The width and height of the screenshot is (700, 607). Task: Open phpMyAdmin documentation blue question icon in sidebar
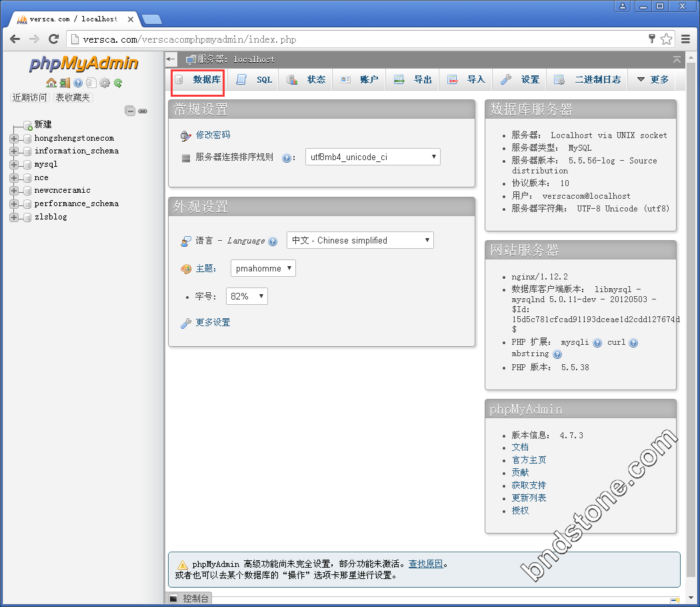pos(78,83)
